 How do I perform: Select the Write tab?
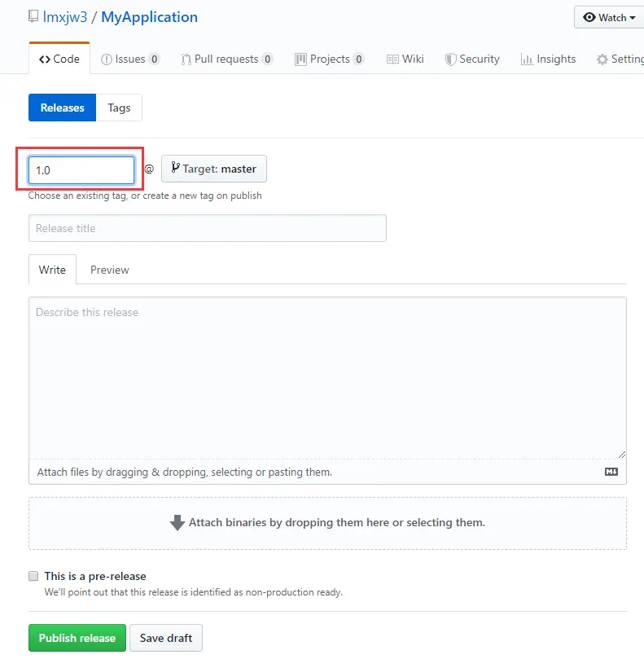52,270
